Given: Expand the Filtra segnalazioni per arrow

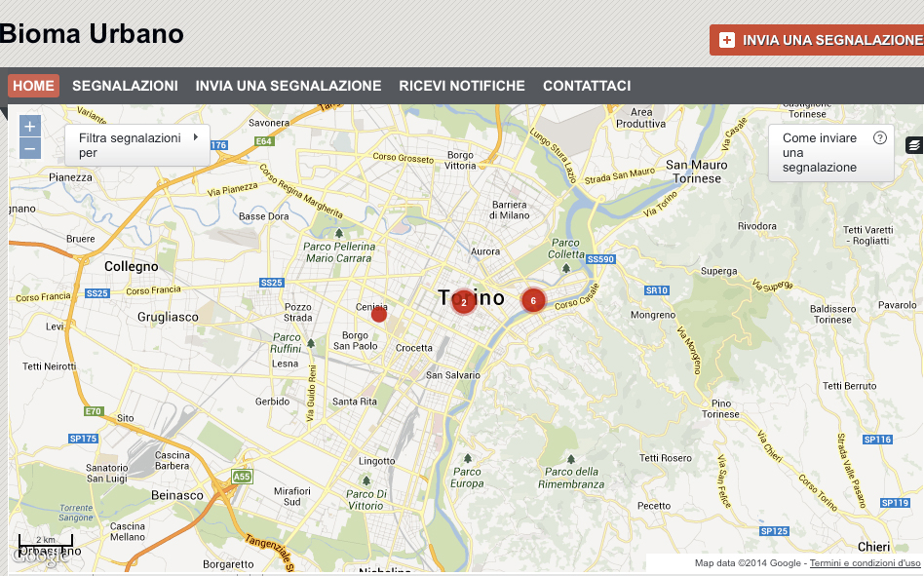Looking at the screenshot, I should tap(196, 137).
